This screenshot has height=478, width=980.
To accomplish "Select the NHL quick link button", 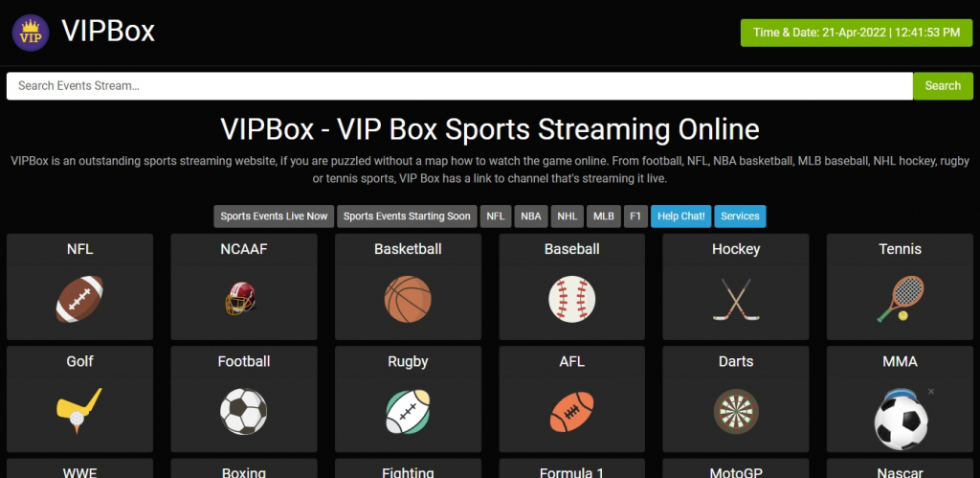I will [x=568, y=216].
